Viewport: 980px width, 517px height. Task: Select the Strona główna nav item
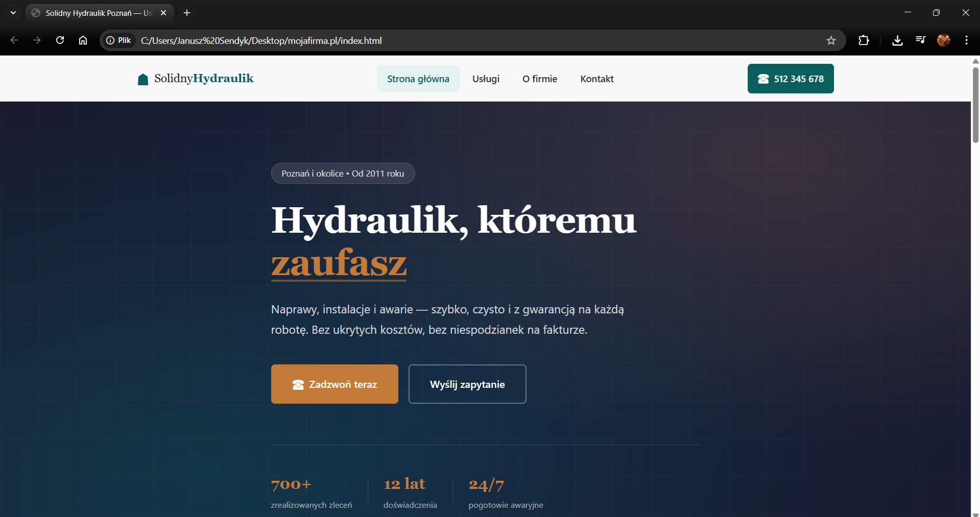418,79
